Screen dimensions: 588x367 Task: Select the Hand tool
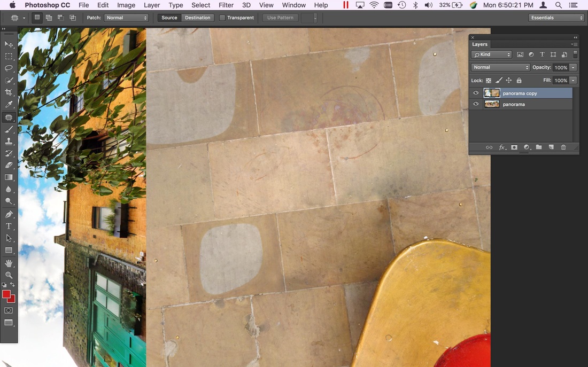point(9,263)
